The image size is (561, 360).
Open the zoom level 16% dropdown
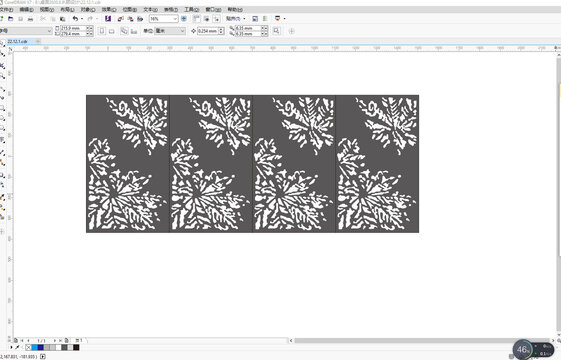coord(175,19)
